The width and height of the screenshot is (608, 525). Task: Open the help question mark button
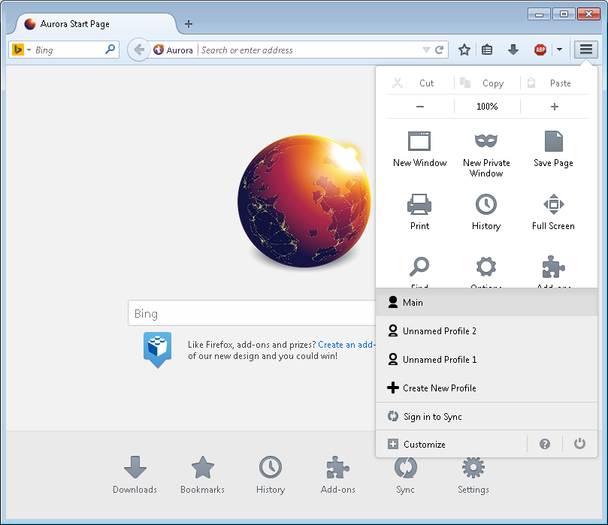tap(545, 444)
